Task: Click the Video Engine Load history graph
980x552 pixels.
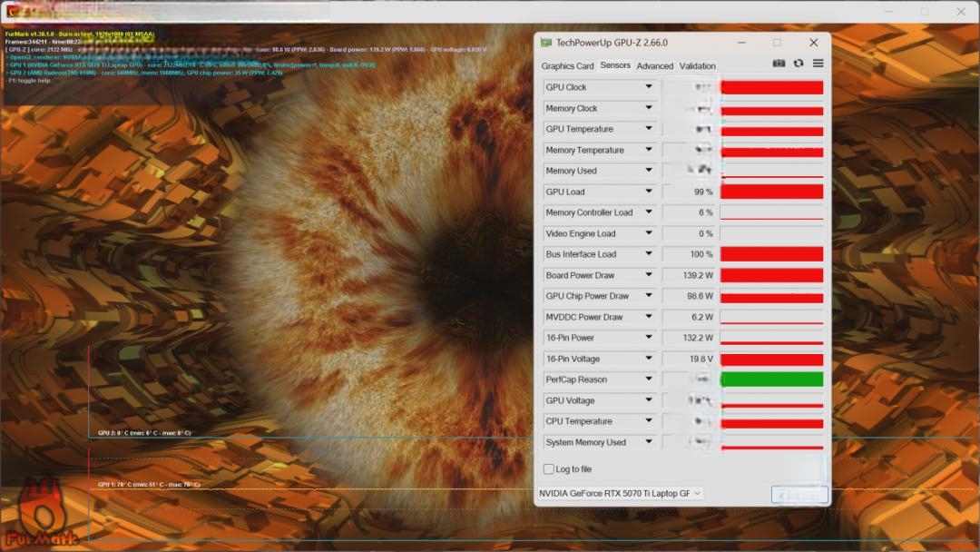Action: coord(772,233)
